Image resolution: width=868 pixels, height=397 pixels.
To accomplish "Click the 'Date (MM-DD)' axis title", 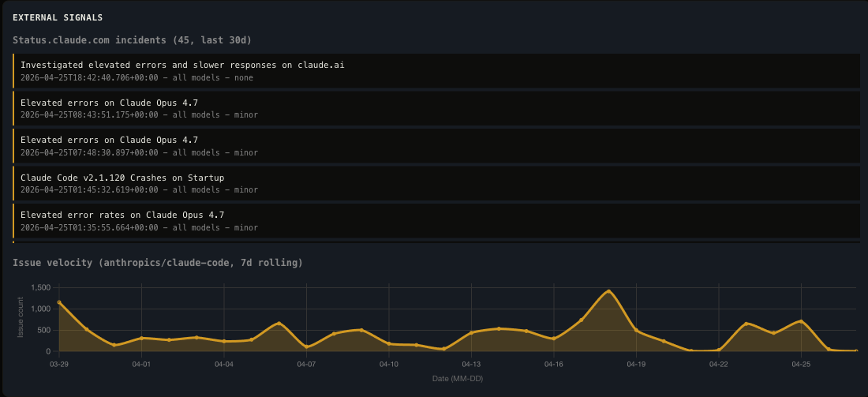I will pyautogui.click(x=458, y=379).
